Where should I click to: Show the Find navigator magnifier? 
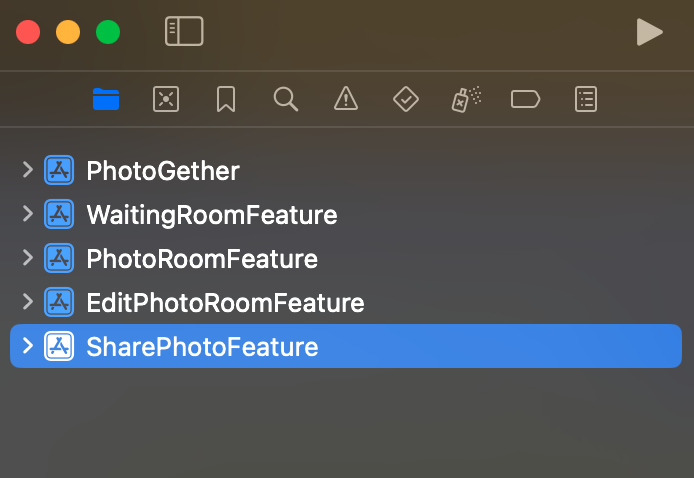pos(285,98)
